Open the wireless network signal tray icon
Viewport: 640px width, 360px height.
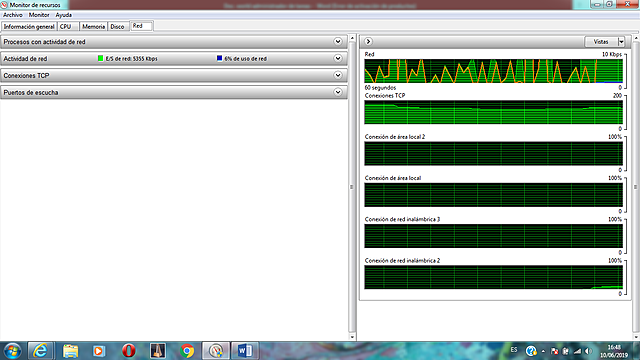(577, 351)
